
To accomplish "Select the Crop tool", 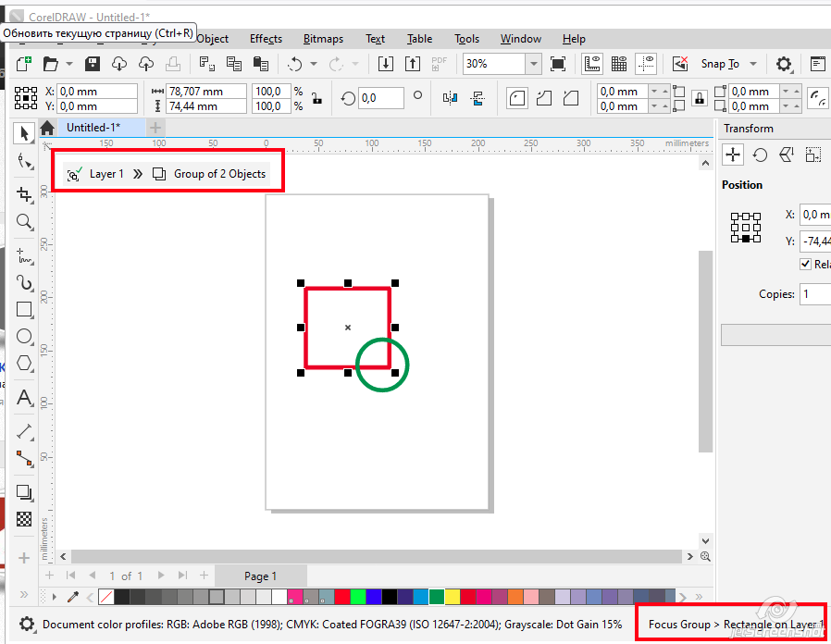I will pyautogui.click(x=24, y=194).
